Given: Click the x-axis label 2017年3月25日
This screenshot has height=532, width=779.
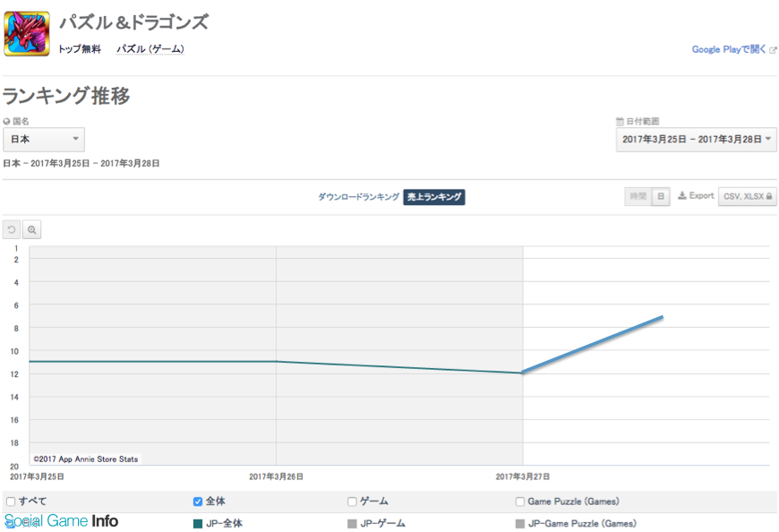Looking at the screenshot, I should pyautogui.click(x=37, y=476).
